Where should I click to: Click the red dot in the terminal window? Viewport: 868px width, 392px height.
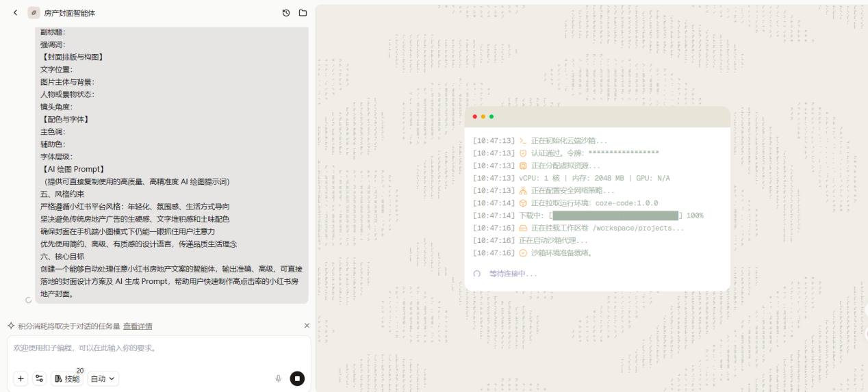coord(475,116)
